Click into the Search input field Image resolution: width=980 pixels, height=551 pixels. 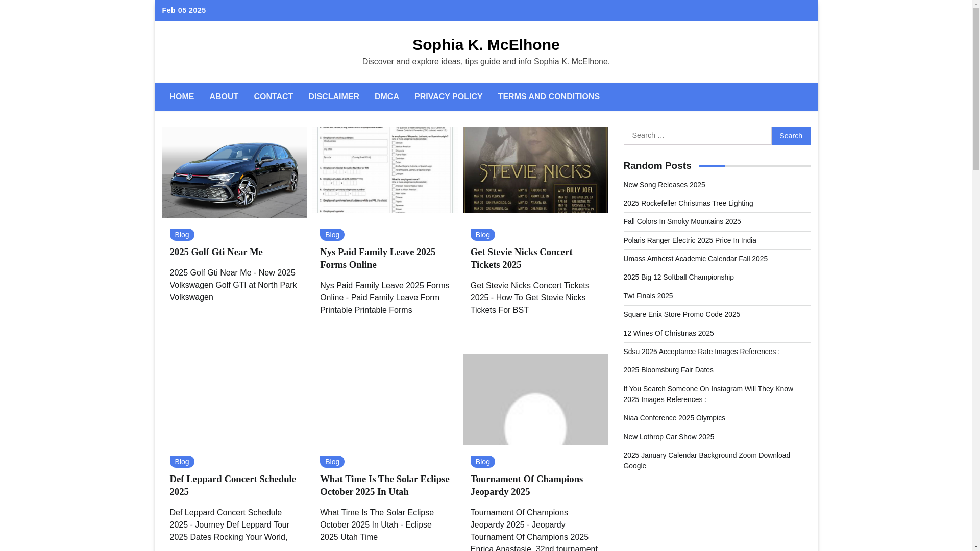(x=697, y=136)
